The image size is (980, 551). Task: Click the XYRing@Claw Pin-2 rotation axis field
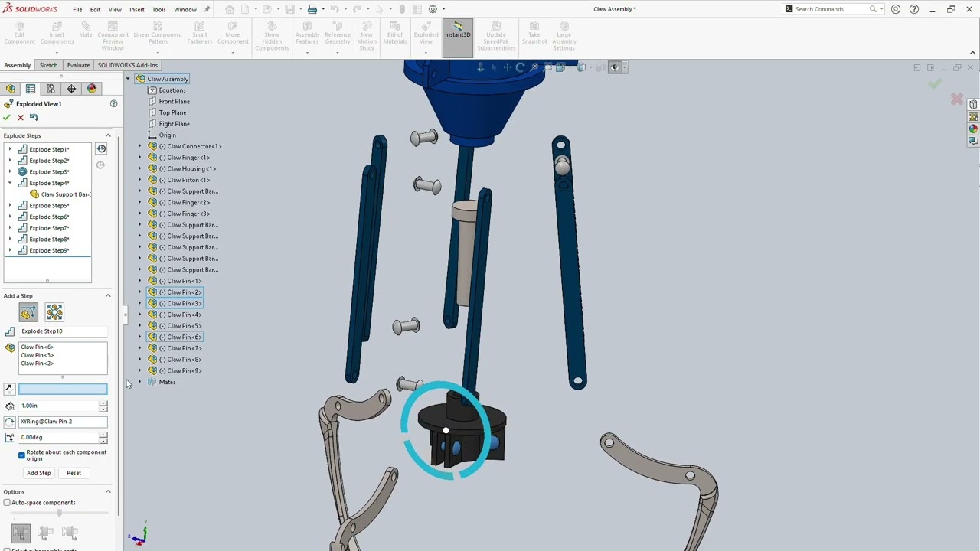pyautogui.click(x=63, y=422)
